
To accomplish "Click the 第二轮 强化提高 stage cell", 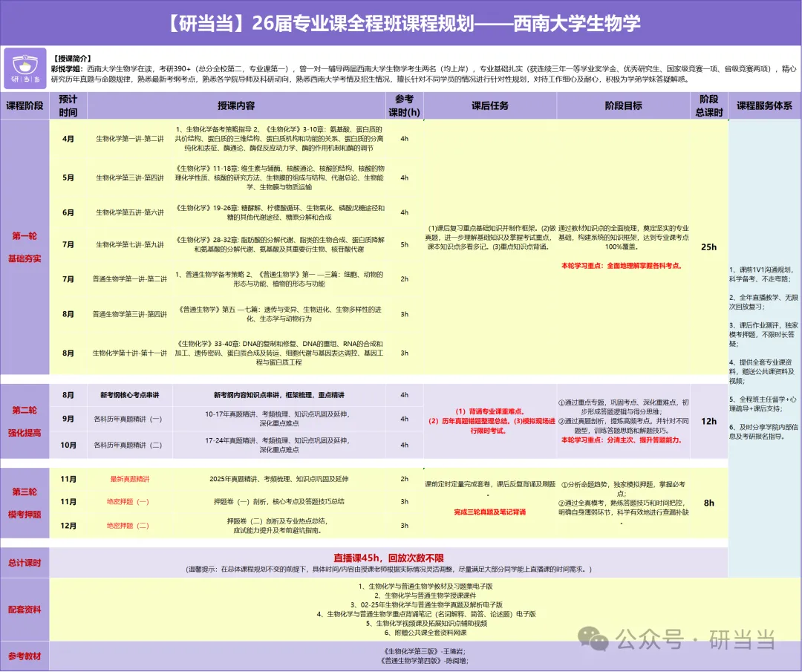I will click(x=25, y=422).
